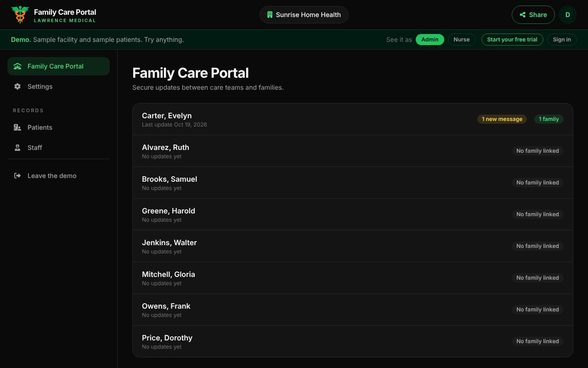This screenshot has height=368, width=588.
Task: Open the Price, Dorothy patient row
Action: click(x=353, y=341)
